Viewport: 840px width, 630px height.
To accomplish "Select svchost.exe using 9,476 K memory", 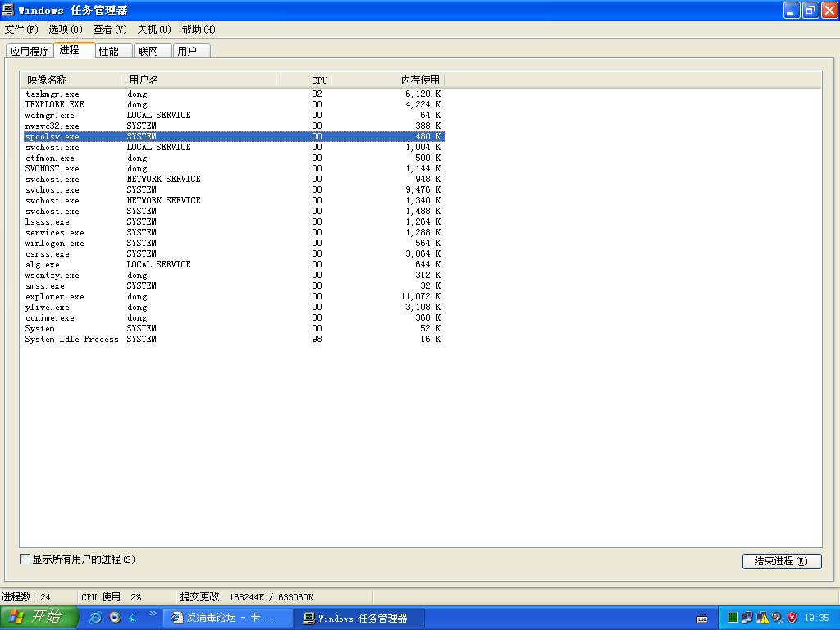I will [234, 189].
